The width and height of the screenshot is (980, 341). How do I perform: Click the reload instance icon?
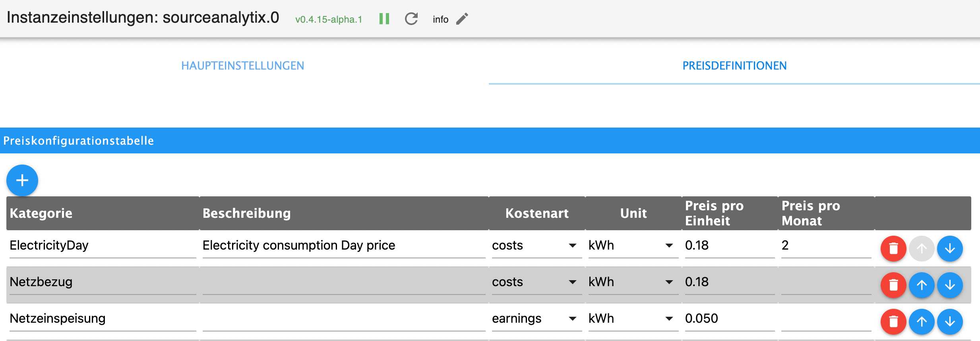click(x=411, y=19)
